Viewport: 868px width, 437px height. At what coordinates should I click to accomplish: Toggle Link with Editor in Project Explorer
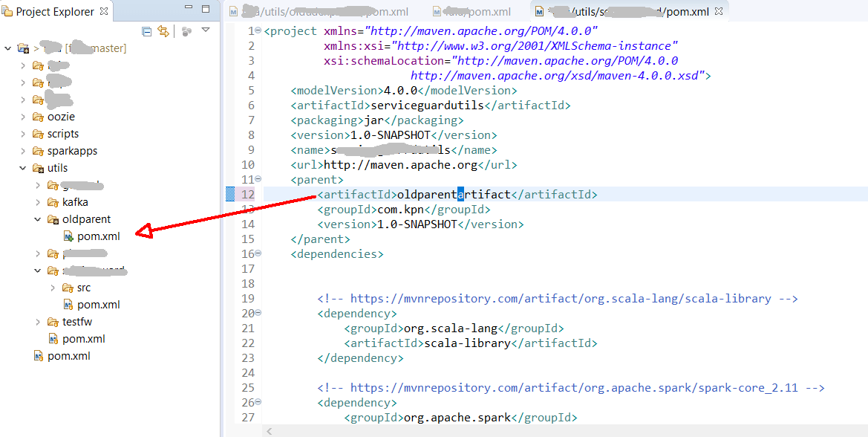point(162,32)
